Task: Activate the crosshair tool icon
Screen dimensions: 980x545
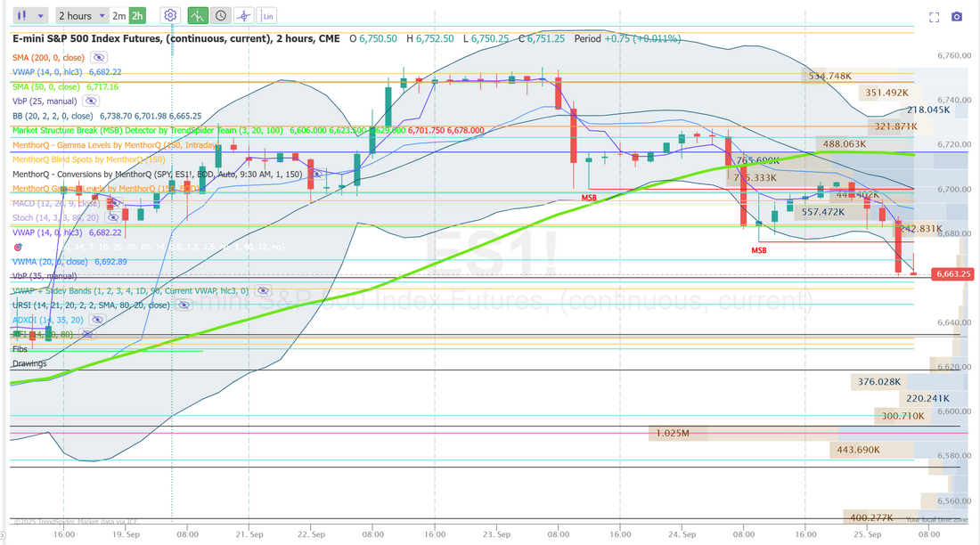Action: click(x=244, y=16)
